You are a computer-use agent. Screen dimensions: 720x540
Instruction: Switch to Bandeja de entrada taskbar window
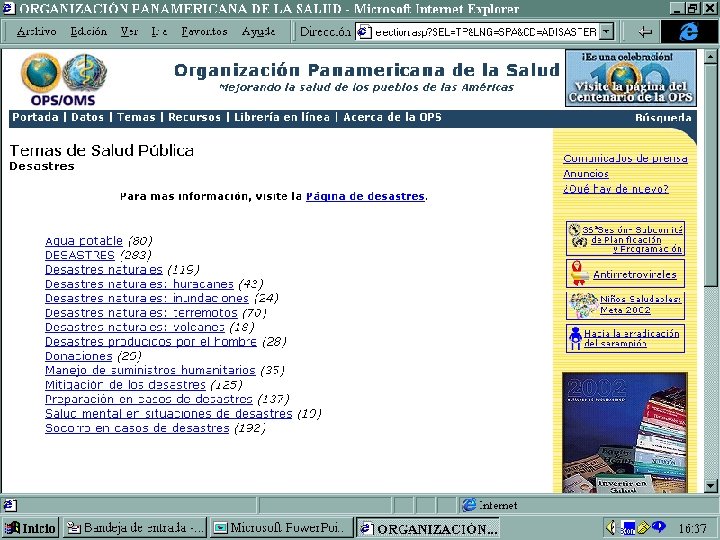pyautogui.click(x=135, y=528)
